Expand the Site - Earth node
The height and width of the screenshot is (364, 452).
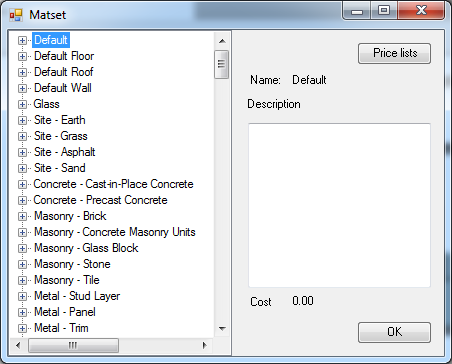pyautogui.click(x=22, y=120)
